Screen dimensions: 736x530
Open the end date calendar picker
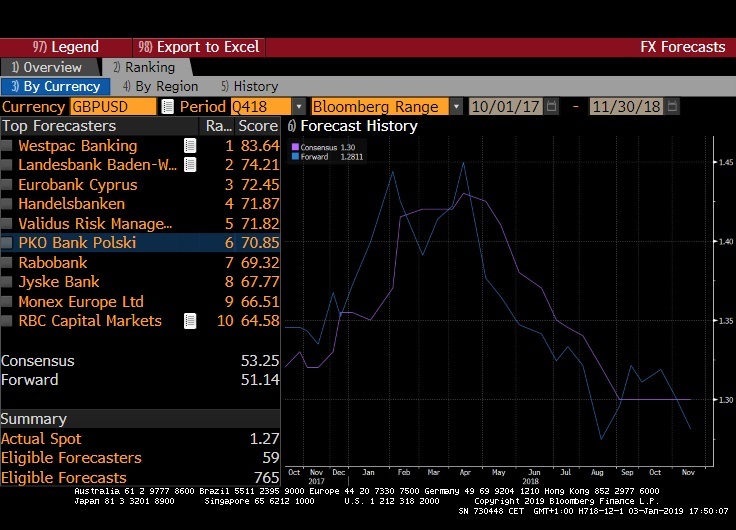click(673, 107)
